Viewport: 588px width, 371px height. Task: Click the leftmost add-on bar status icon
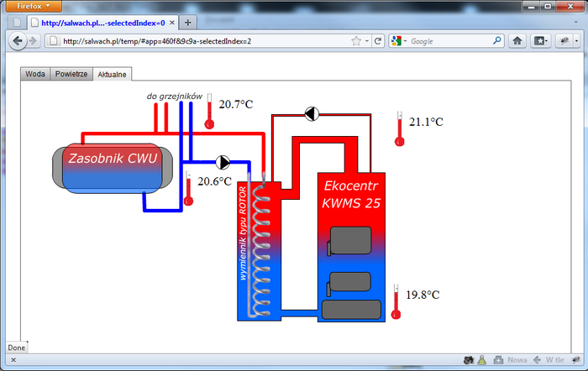tap(469, 360)
